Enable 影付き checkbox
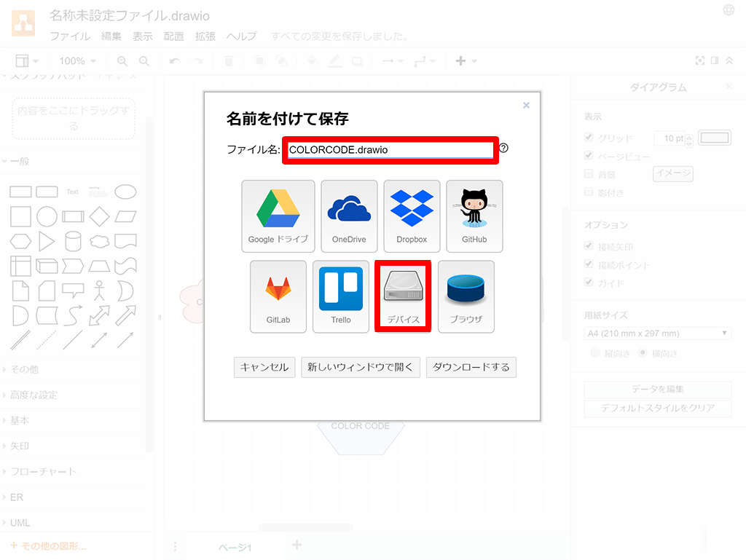The height and width of the screenshot is (560, 746). pos(589,192)
